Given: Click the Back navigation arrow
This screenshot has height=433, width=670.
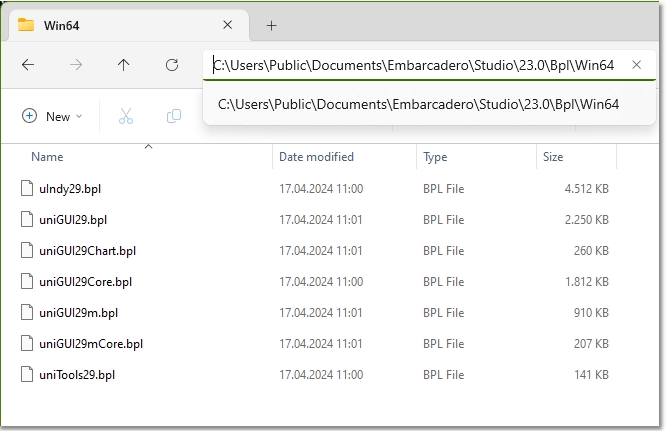Looking at the screenshot, I should [28, 65].
